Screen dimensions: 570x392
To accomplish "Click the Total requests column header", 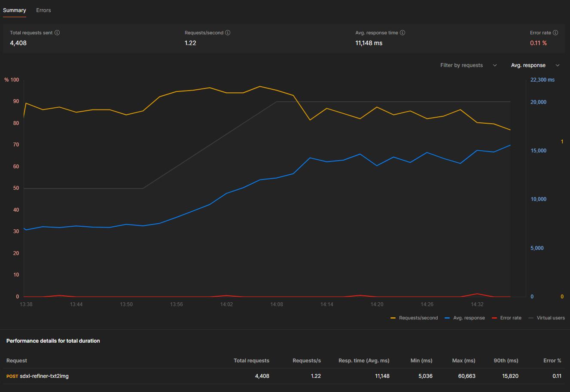I will tap(251, 361).
